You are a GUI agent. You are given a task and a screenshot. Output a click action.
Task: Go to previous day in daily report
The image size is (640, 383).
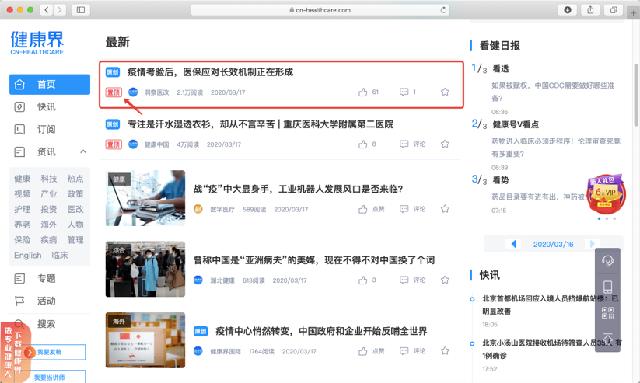point(514,244)
